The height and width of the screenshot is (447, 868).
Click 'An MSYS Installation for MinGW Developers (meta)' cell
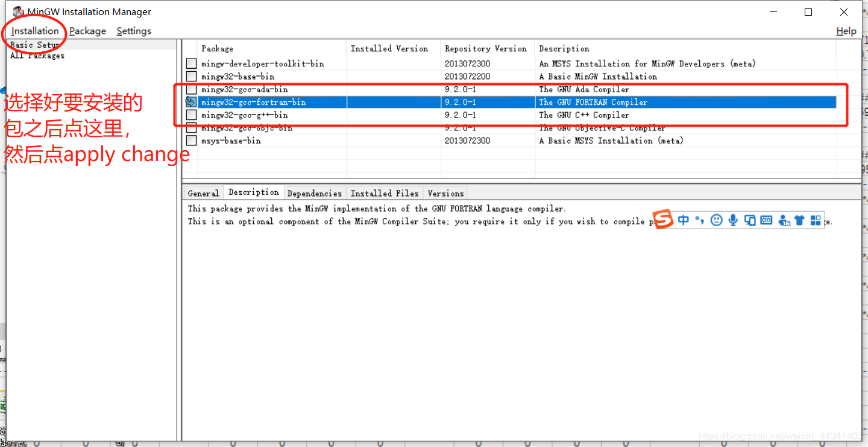[x=647, y=63]
